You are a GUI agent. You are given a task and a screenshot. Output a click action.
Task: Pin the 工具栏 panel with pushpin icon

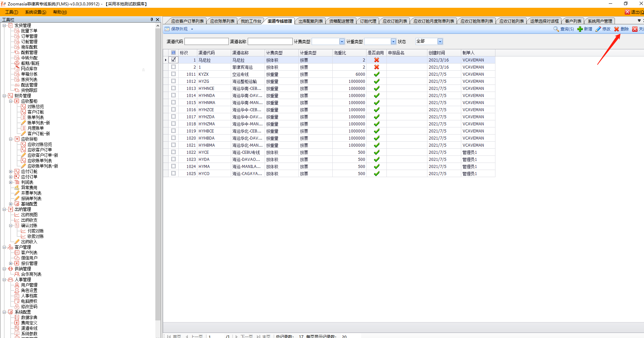point(152,20)
